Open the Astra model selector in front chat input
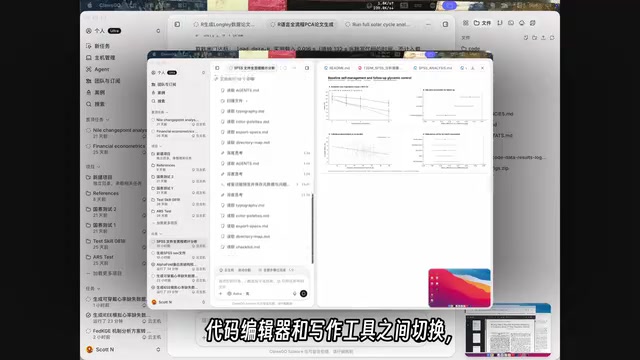 click(238, 293)
